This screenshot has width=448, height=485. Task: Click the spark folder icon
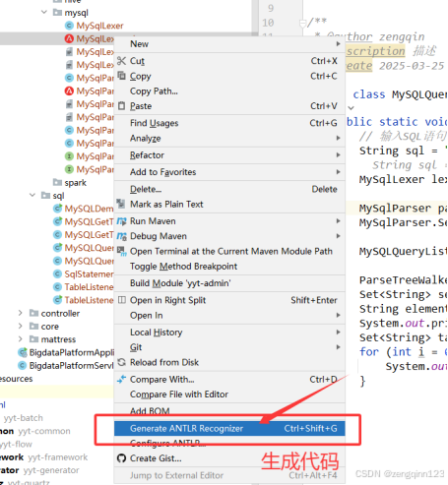pyautogui.click(x=57, y=182)
